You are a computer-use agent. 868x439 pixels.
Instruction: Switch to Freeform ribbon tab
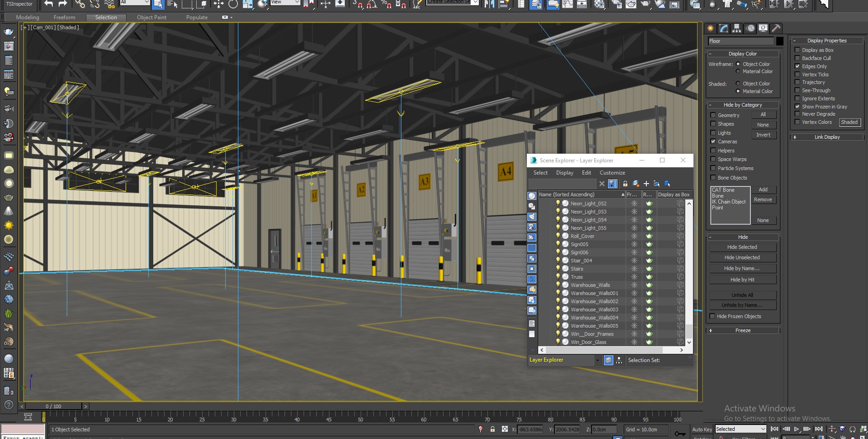coord(64,17)
